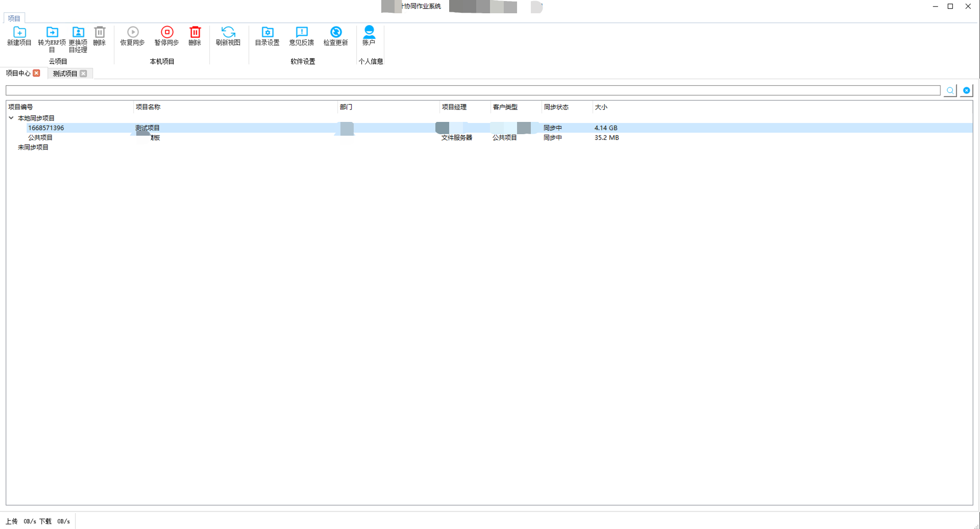Click the search input field

(473, 90)
